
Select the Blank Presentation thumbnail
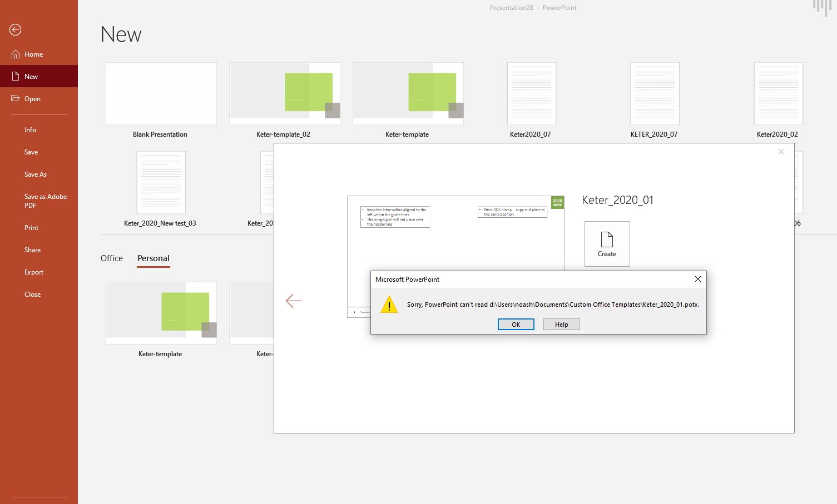(161, 93)
